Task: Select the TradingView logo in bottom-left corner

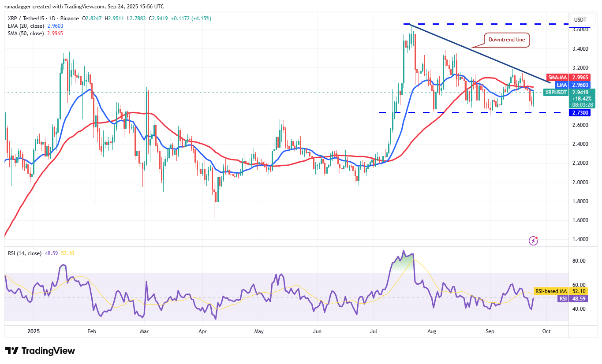Action: point(40,351)
